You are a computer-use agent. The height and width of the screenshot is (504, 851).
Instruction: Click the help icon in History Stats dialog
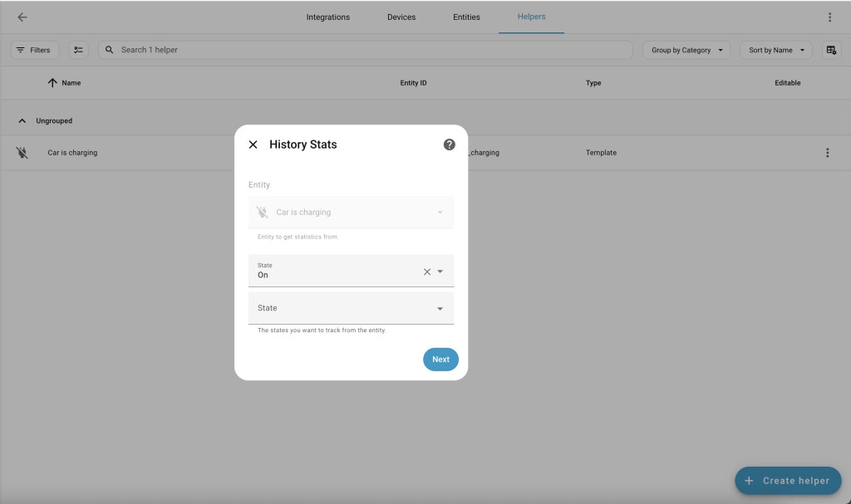[449, 144]
